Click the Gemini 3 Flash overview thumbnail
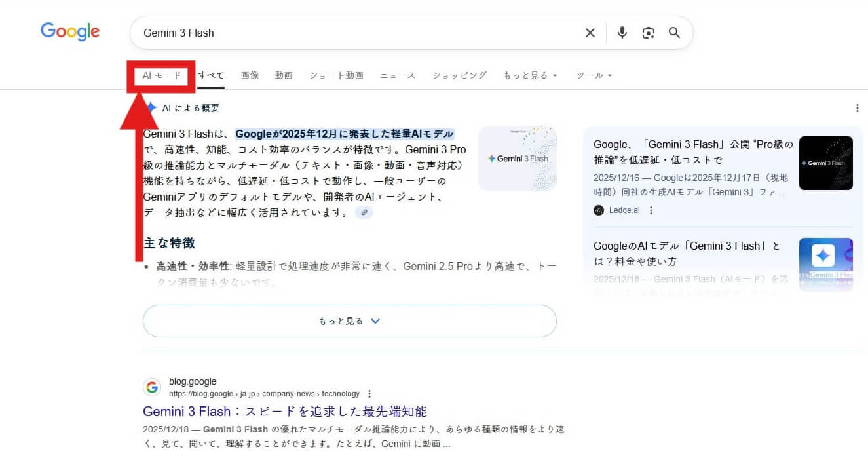868x460 pixels. tap(518, 159)
